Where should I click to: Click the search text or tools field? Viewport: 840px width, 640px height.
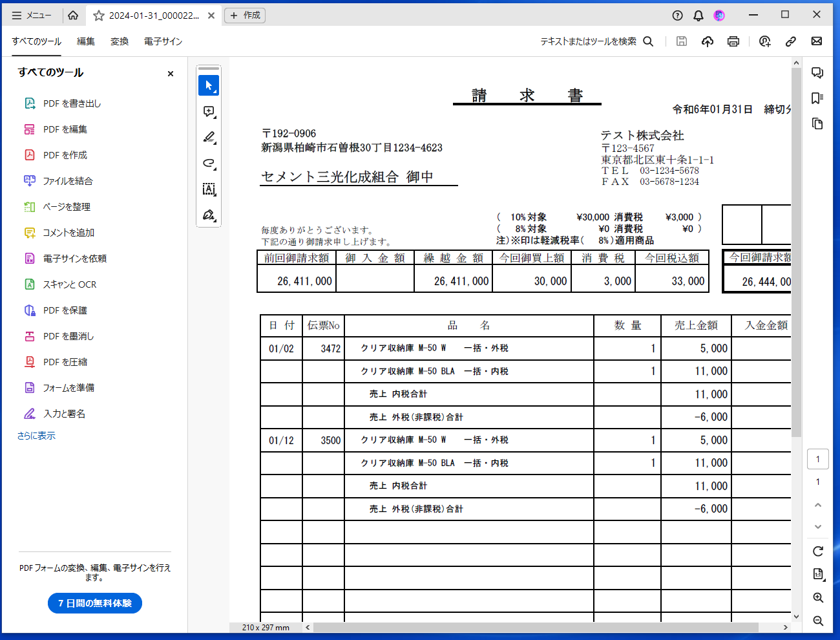596,41
